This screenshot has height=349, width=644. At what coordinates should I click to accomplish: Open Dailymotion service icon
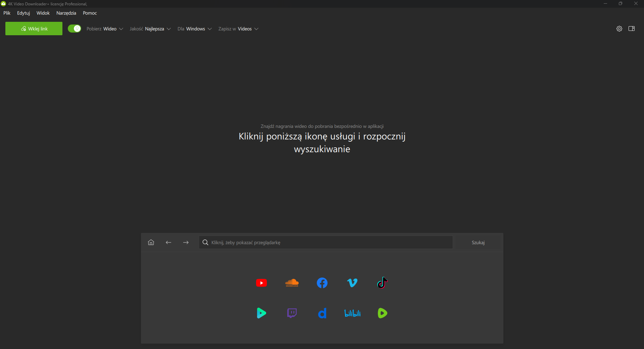pyautogui.click(x=322, y=313)
